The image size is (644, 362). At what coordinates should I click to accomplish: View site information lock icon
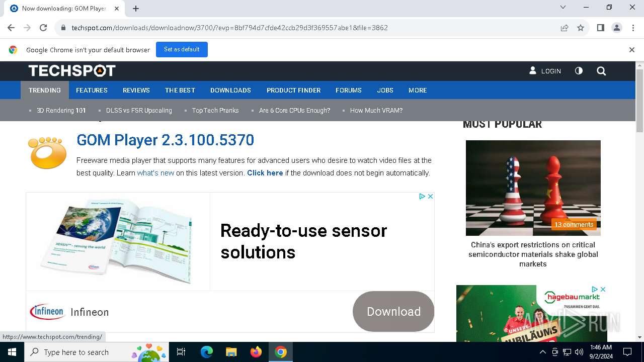63,28
